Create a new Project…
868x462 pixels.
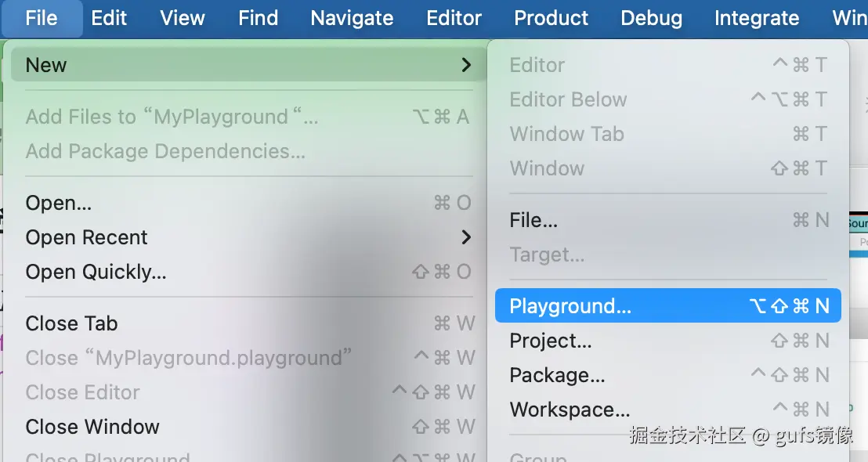click(x=551, y=341)
